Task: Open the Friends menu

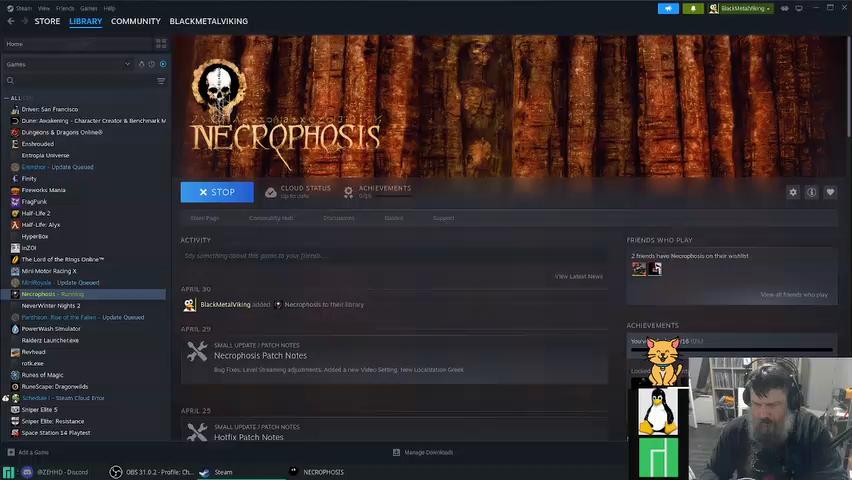Action: [x=65, y=8]
